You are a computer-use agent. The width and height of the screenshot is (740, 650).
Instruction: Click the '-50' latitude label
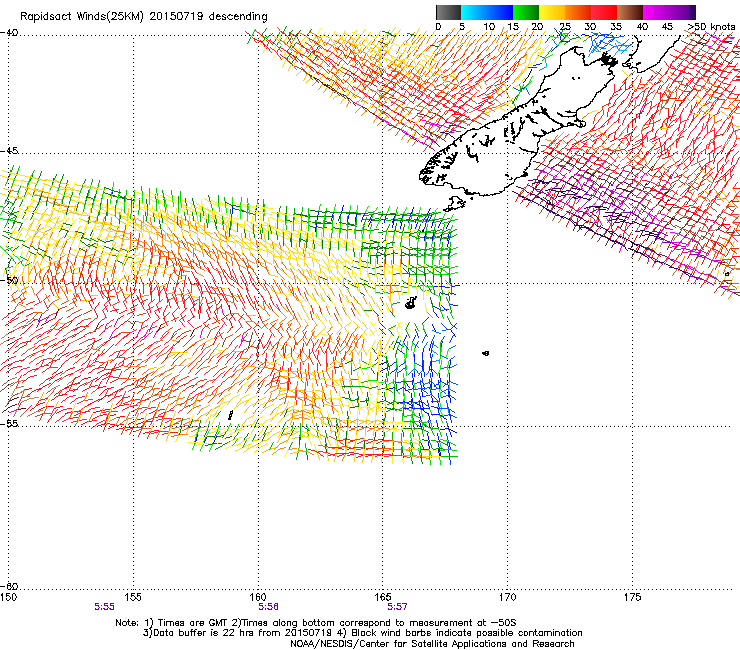(9, 280)
